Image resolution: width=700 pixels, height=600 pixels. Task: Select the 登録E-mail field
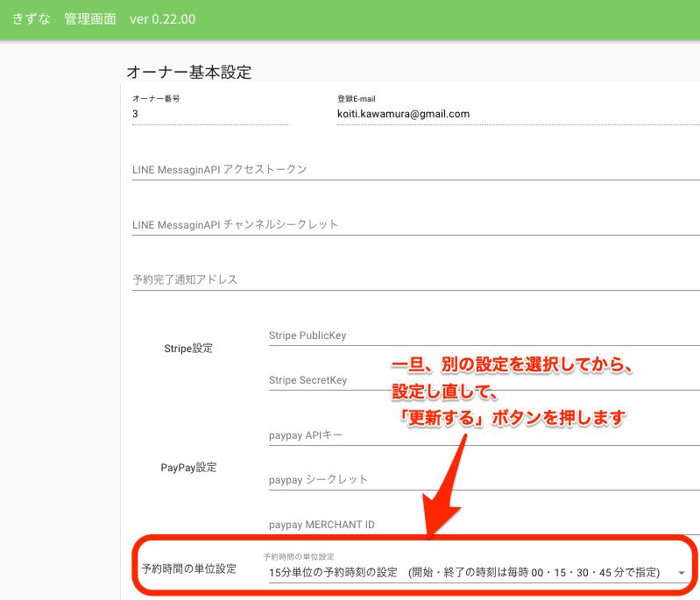pyautogui.click(x=517, y=114)
